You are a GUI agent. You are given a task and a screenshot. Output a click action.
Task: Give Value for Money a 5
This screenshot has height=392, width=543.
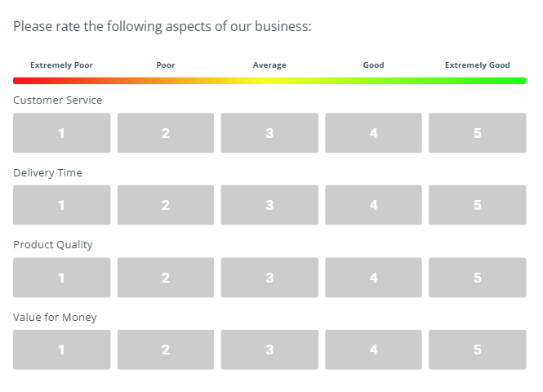click(x=477, y=350)
